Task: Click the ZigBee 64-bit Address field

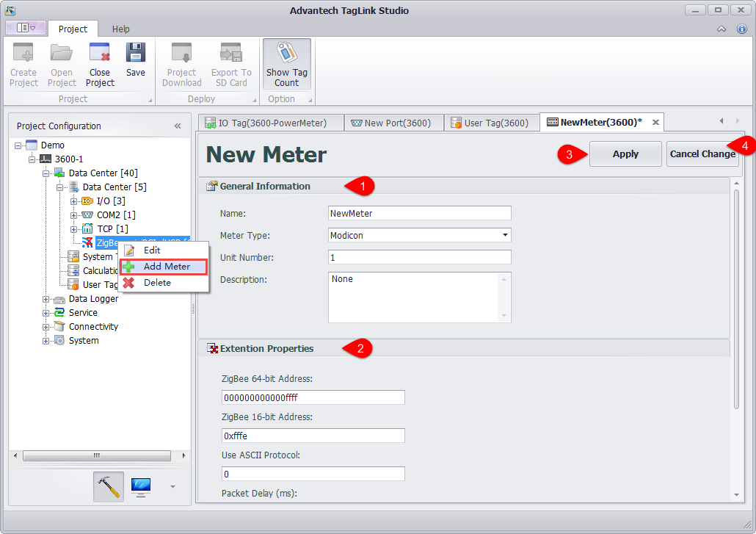Action: click(313, 397)
